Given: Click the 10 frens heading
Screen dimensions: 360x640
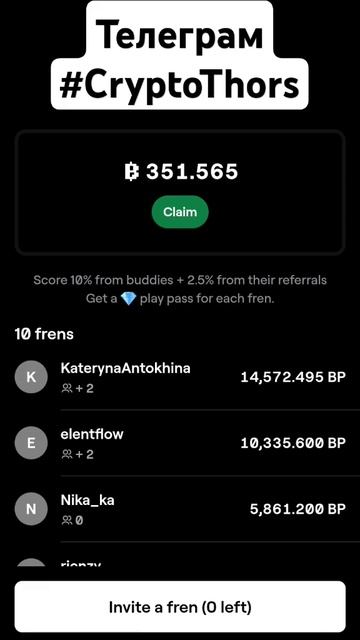Looking at the screenshot, I should click(x=44, y=334).
